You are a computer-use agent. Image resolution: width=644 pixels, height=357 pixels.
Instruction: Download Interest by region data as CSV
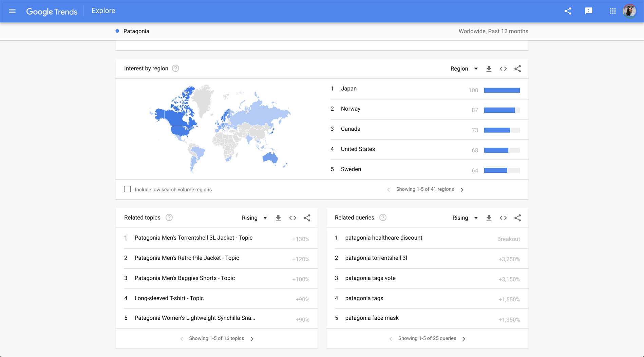(489, 69)
